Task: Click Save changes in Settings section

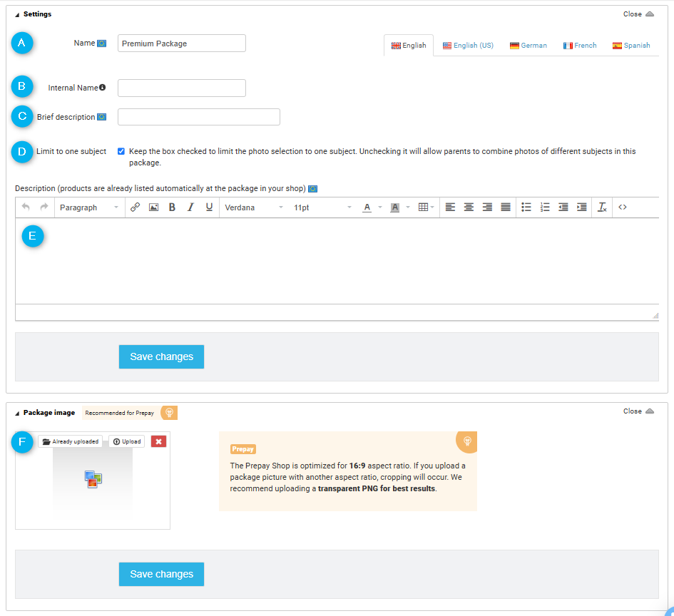Action: 162,356
